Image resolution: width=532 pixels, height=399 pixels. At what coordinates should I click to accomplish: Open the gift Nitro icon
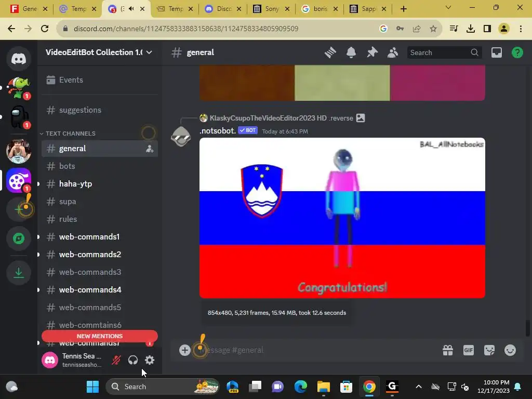point(447,350)
